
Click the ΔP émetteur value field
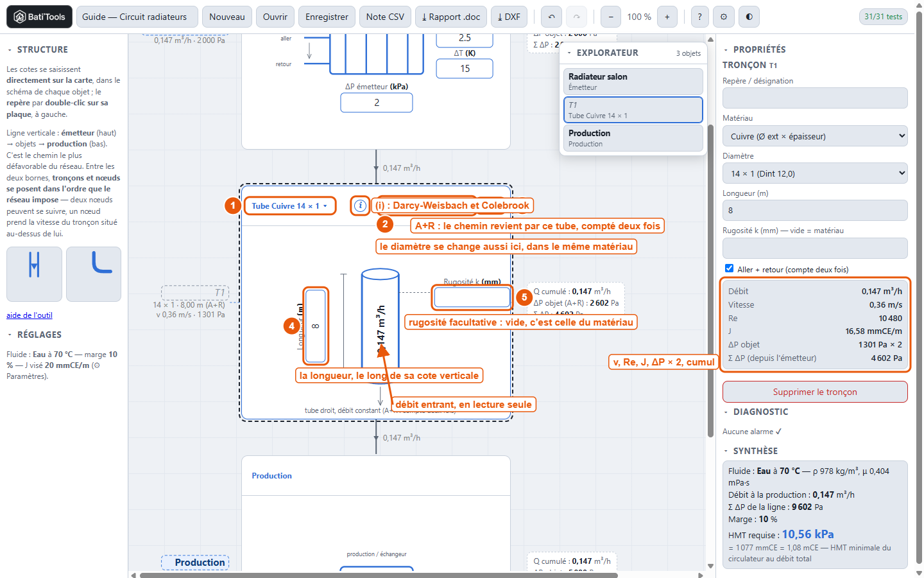377,103
